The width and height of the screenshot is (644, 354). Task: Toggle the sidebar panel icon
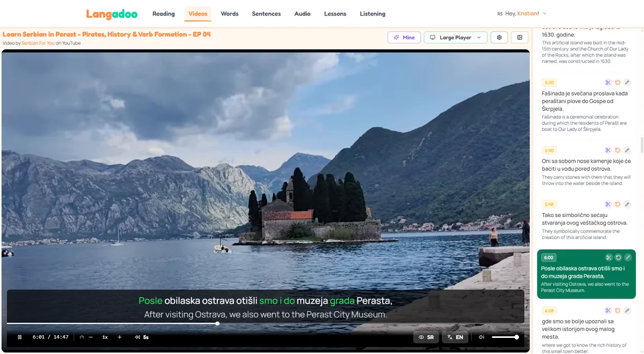click(x=519, y=37)
